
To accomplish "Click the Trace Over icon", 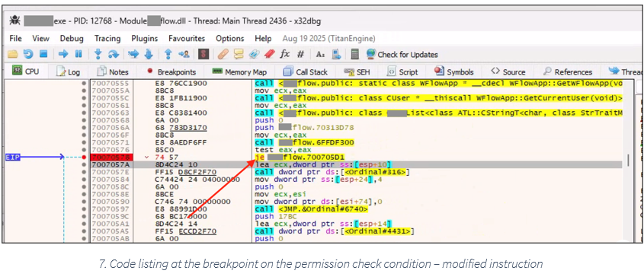I will [x=149, y=54].
